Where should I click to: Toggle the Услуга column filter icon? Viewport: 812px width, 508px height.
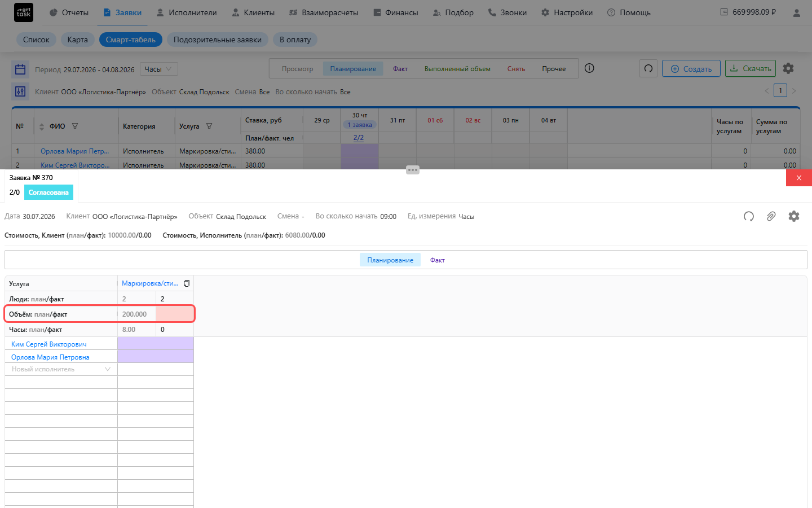click(x=209, y=126)
